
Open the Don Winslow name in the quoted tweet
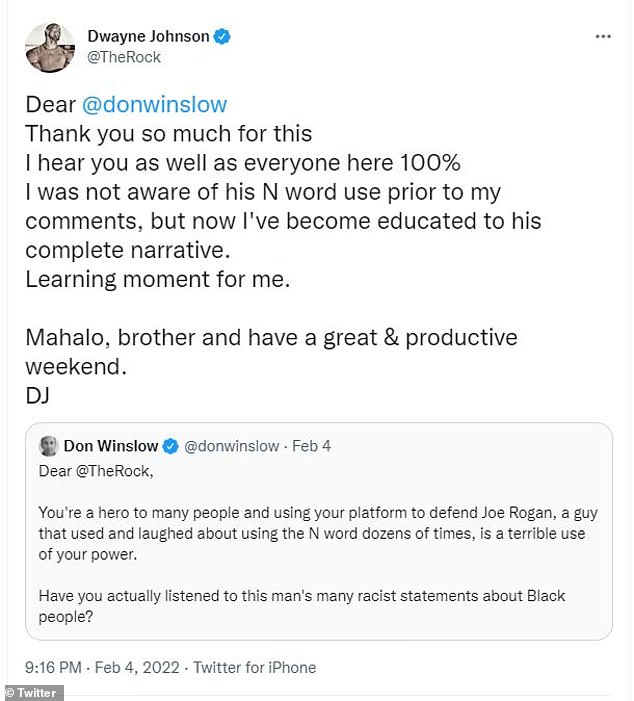tap(111, 446)
